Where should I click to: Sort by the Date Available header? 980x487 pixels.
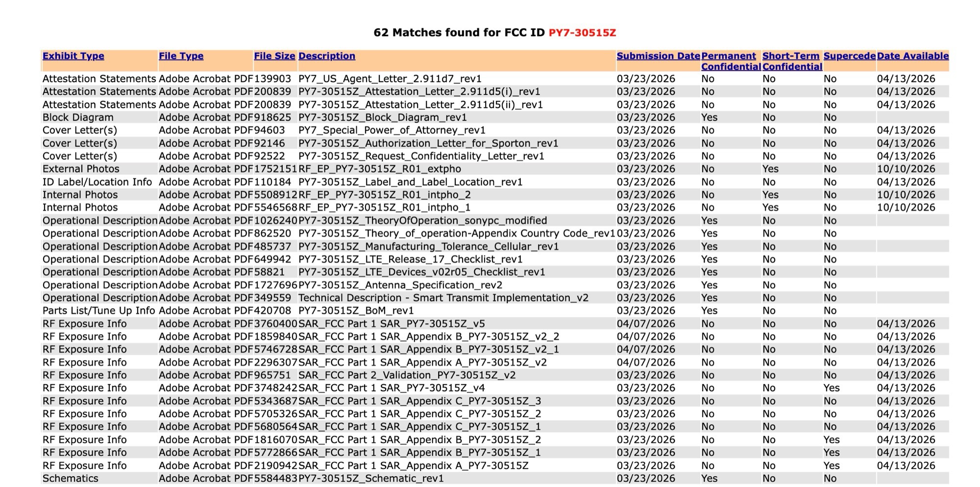pos(913,56)
